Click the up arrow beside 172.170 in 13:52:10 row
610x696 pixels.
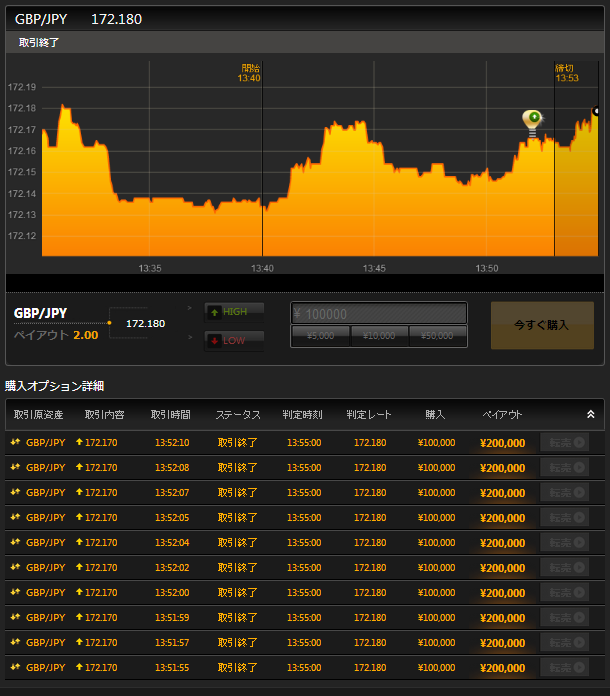click(79, 442)
